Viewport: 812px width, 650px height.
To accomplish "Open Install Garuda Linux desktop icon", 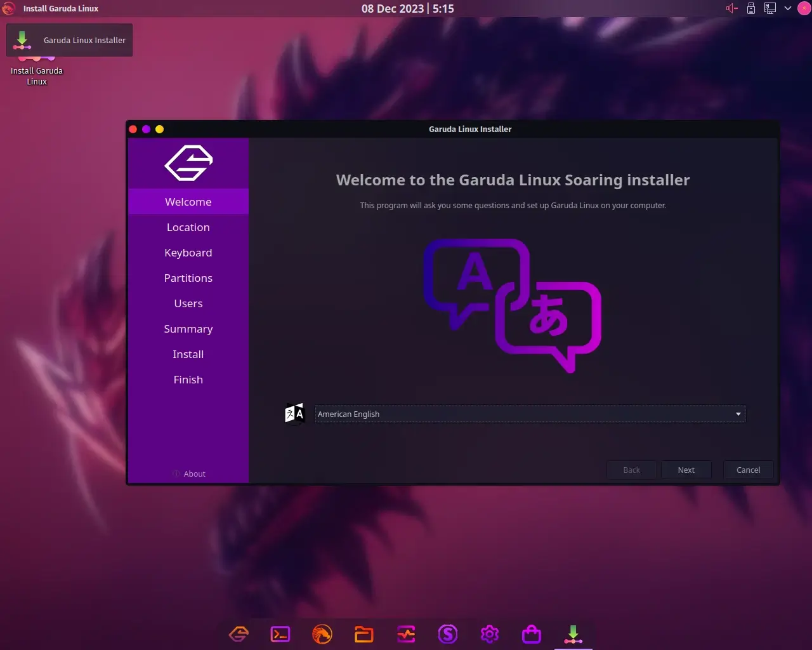I will (36, 70).
